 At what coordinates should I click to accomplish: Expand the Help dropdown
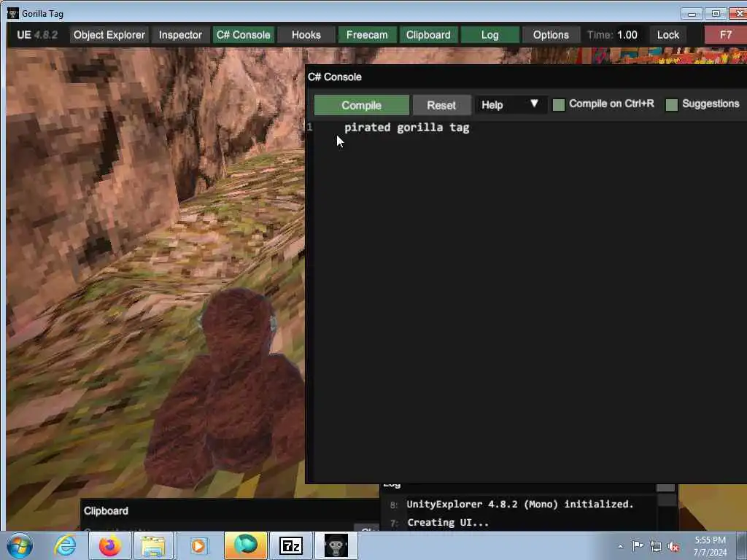click(x=510, y=105)
